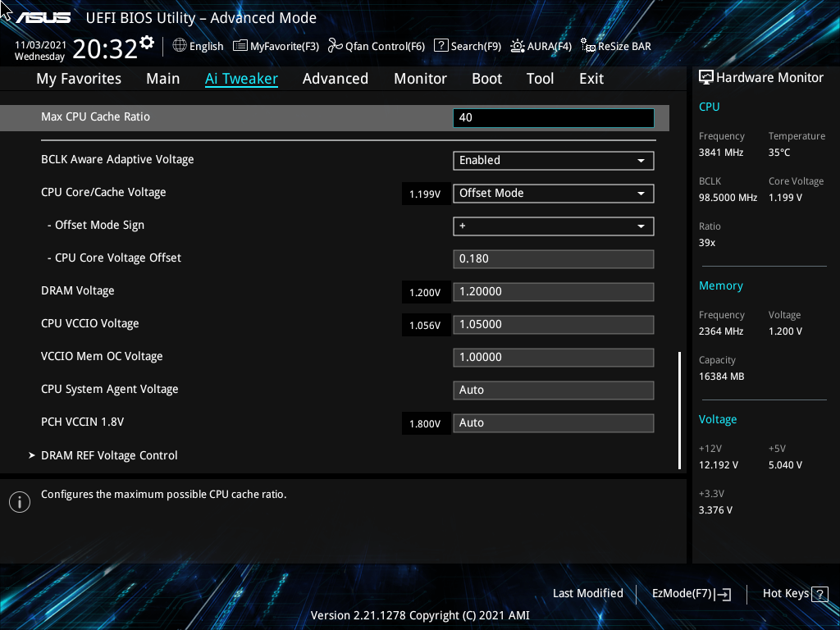This screenshot has height=630, width=840.
Task: Click BCLK 98.5000 MHz value
Action: tap(728, 198)
